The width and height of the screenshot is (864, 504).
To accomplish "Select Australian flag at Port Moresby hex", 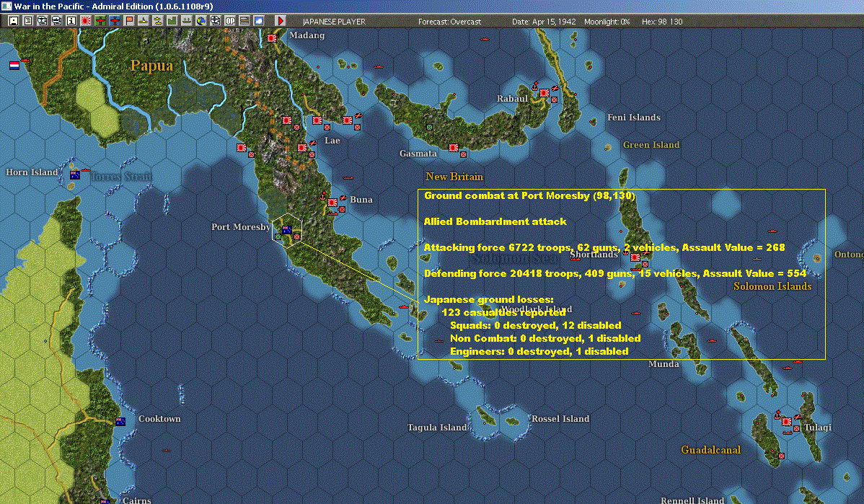I will (287, 230).
